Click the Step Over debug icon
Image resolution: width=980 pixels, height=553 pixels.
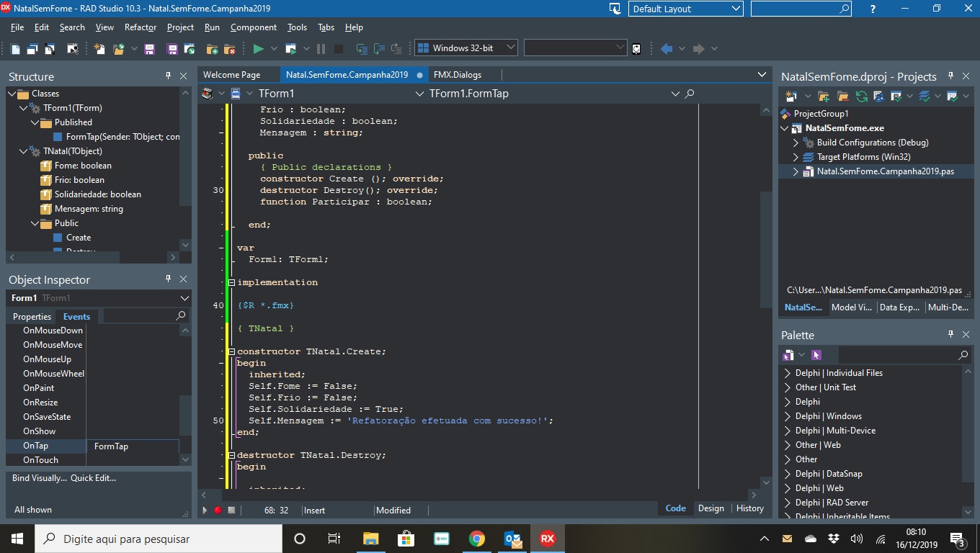[x=379, y=48]
